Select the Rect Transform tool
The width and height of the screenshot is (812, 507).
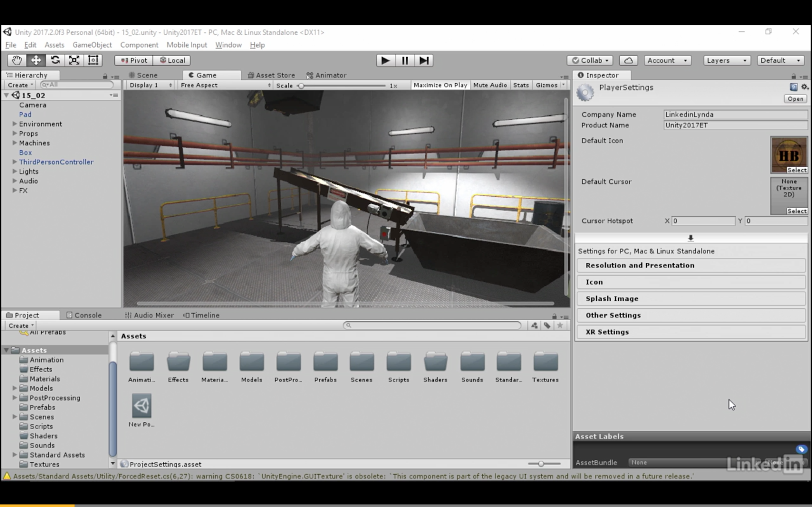pyautogui.click(x=93, y=60)
